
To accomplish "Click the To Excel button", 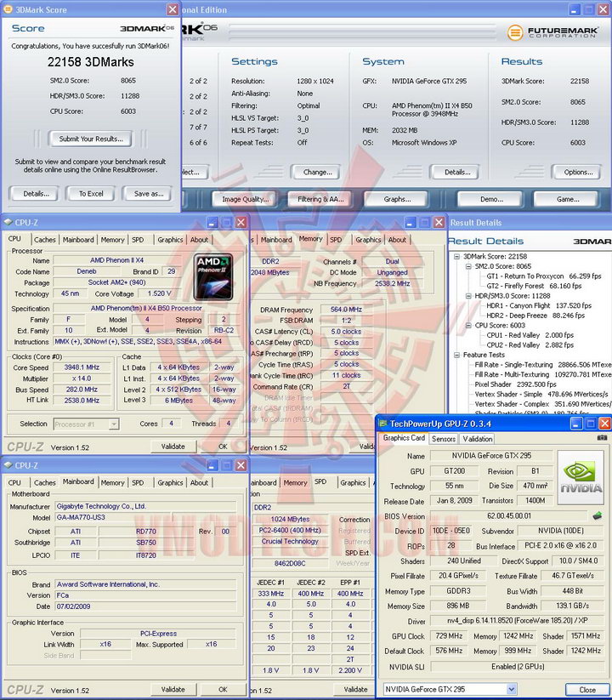I will click(91, 194).
